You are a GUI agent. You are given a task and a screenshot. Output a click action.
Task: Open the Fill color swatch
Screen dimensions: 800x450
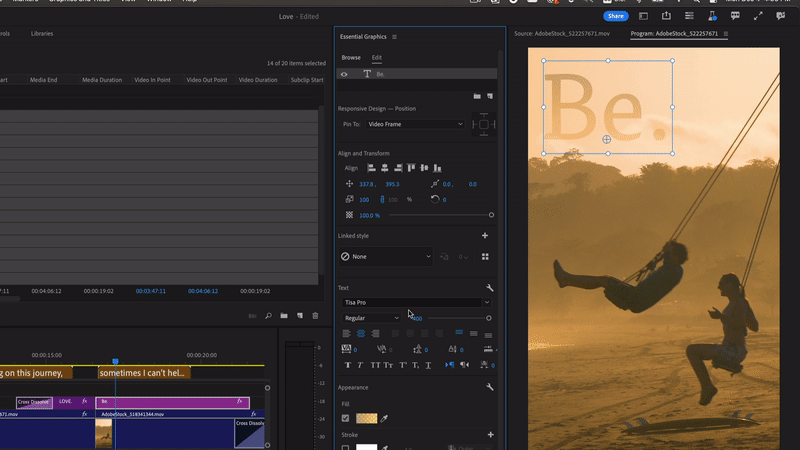(x=366, y=418)
